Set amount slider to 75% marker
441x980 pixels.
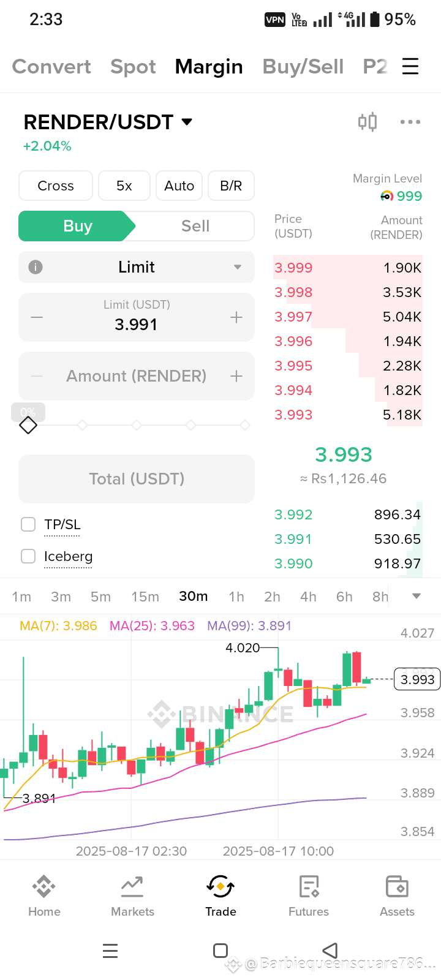click(190, 424)
